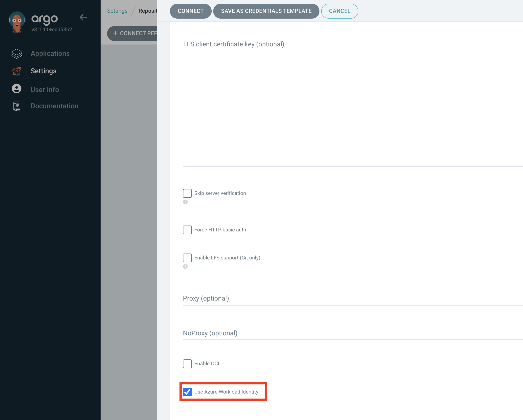Open Applications via the layers icon

pos(16,54)
